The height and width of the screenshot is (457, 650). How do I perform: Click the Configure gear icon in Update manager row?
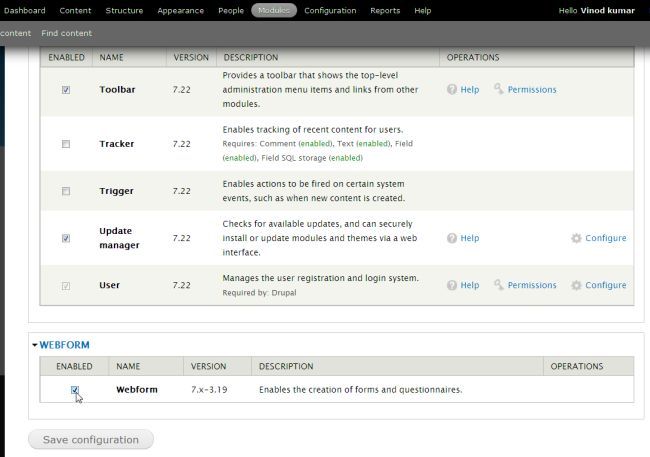(576, 238)
